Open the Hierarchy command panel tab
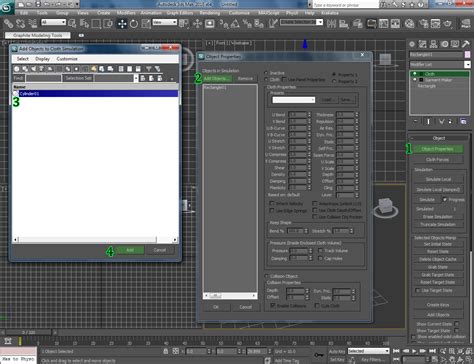This screenshot has width=474, height=364. [433, 44]
